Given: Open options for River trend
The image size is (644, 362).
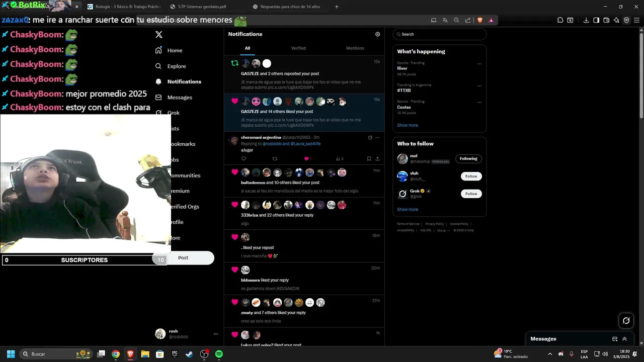Looking at the screenshot, I should 479,64.
